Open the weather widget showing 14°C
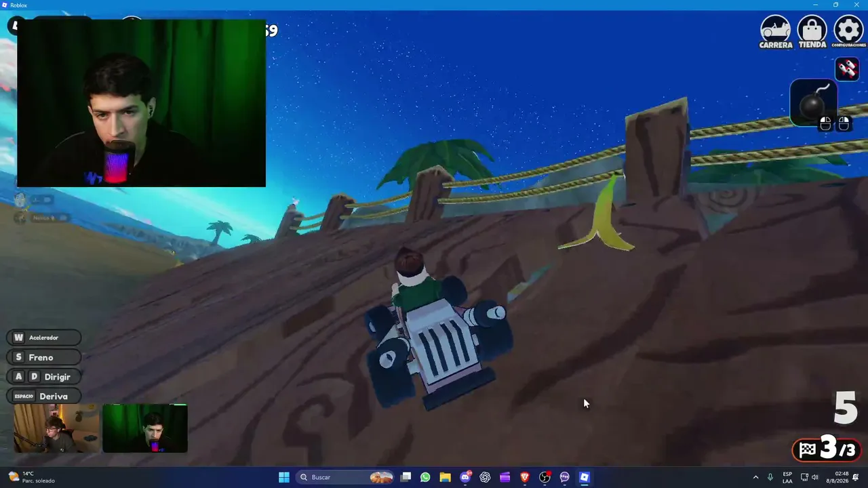The image size is (868, 488). click(x=31, y=477)
